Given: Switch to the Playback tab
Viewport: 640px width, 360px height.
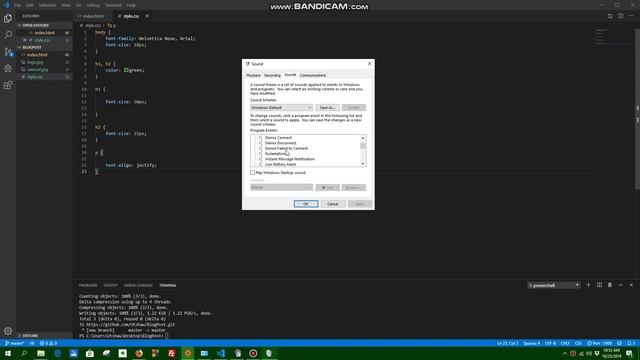Looking at the screenshot, I should coord(253,75).
